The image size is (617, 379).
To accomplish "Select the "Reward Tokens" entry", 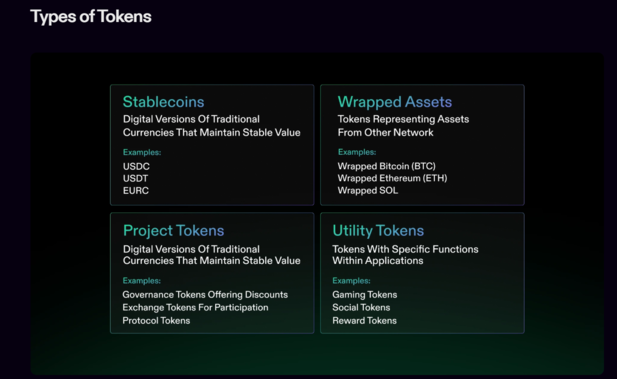I will (x=364, y=320).
